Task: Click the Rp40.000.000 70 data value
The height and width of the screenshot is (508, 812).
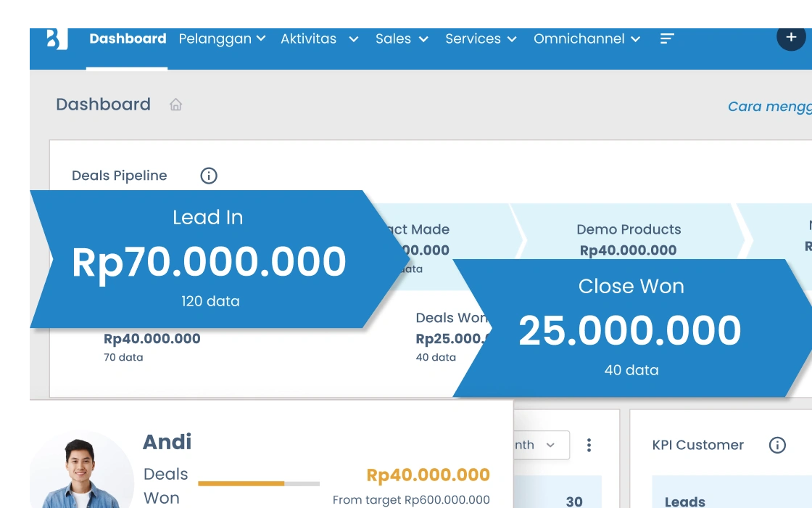Action: [152, 346]
